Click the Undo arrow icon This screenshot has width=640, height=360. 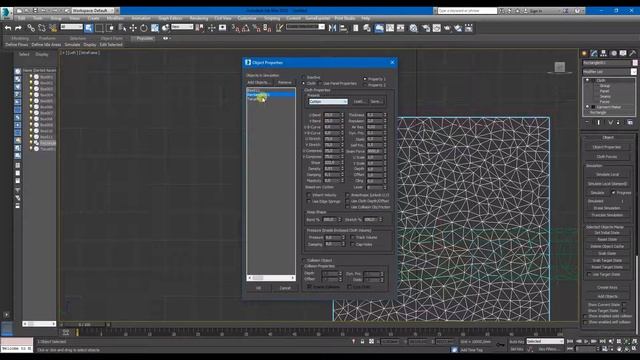(x=8, y=28)
